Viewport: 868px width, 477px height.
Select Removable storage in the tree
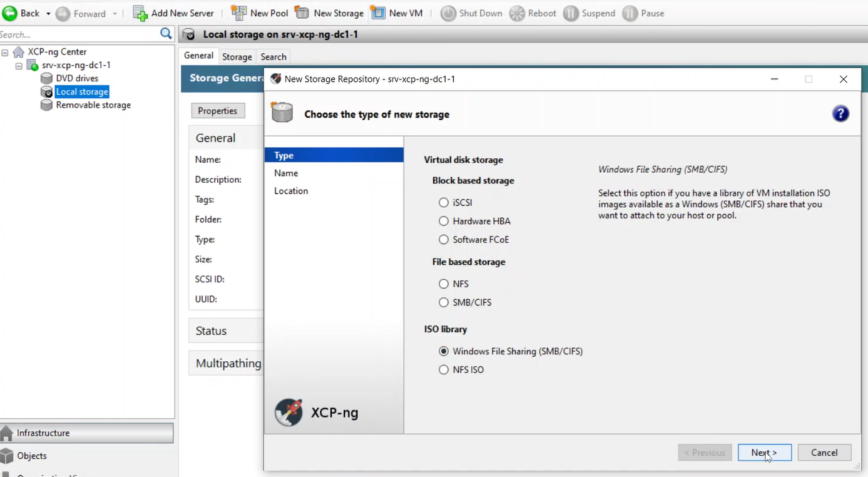[x=93, y=105]
